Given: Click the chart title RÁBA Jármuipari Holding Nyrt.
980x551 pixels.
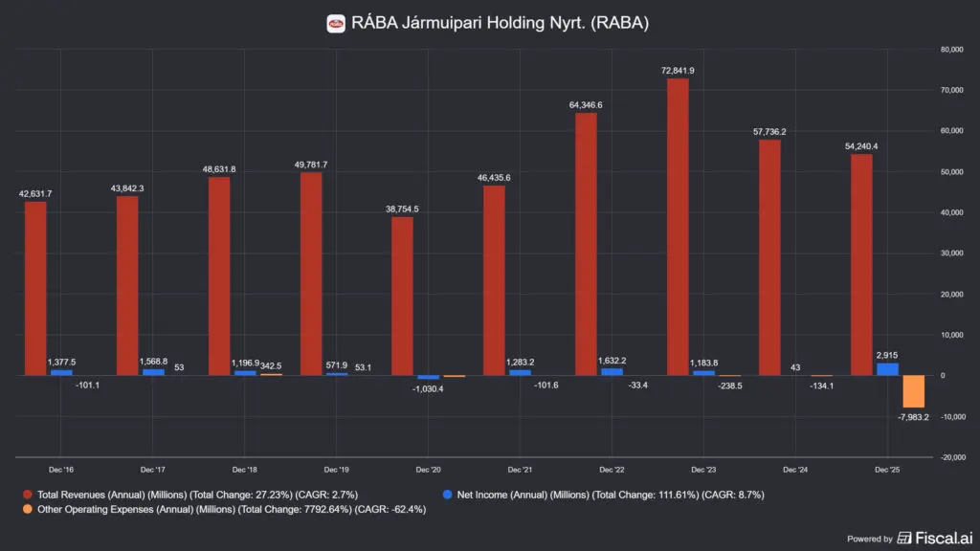Looking at the screenshot, I should click(500, 23).
